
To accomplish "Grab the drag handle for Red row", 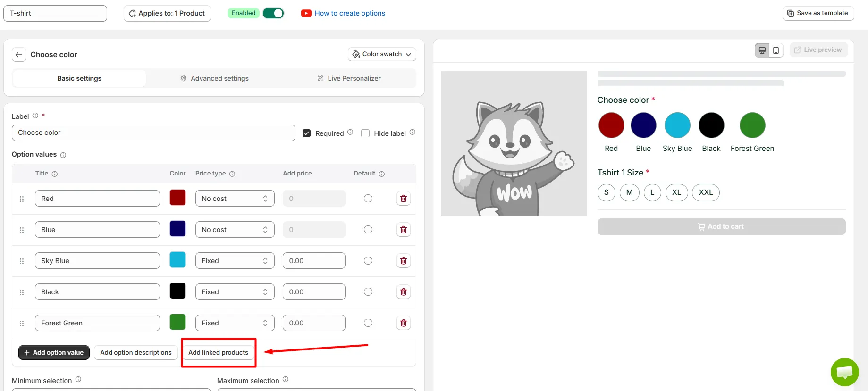I will (22, 199).
